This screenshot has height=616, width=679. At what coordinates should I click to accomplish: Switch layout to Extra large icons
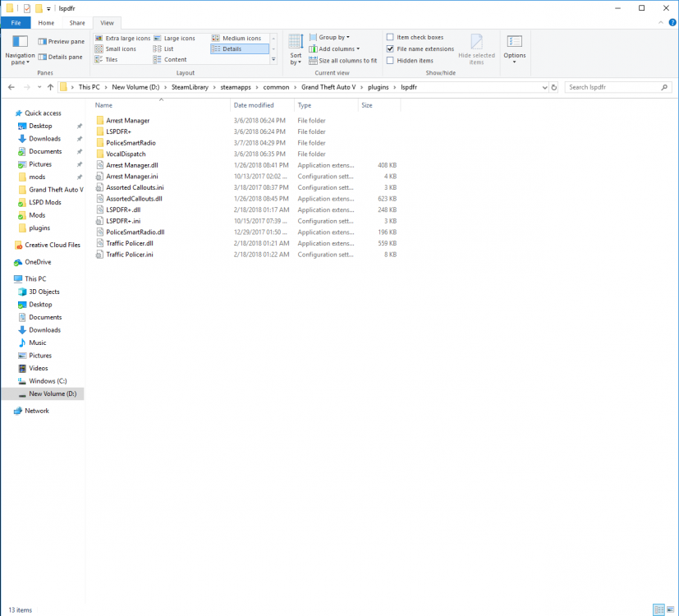click(122, 38)
